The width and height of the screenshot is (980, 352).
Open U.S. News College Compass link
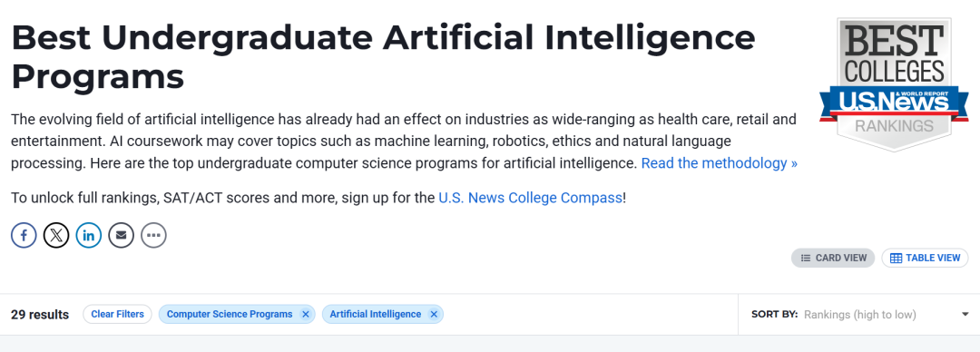click(531, 198)
